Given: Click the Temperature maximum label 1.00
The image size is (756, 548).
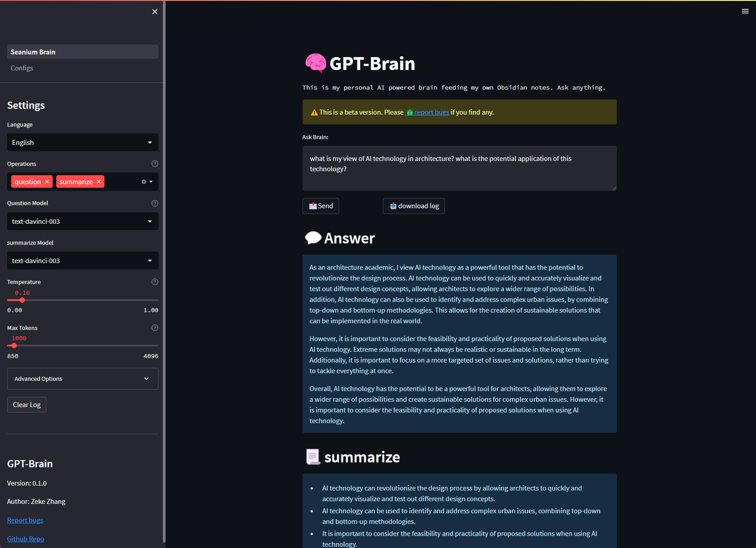Looking at the screenshot, I should click(151, 310).
